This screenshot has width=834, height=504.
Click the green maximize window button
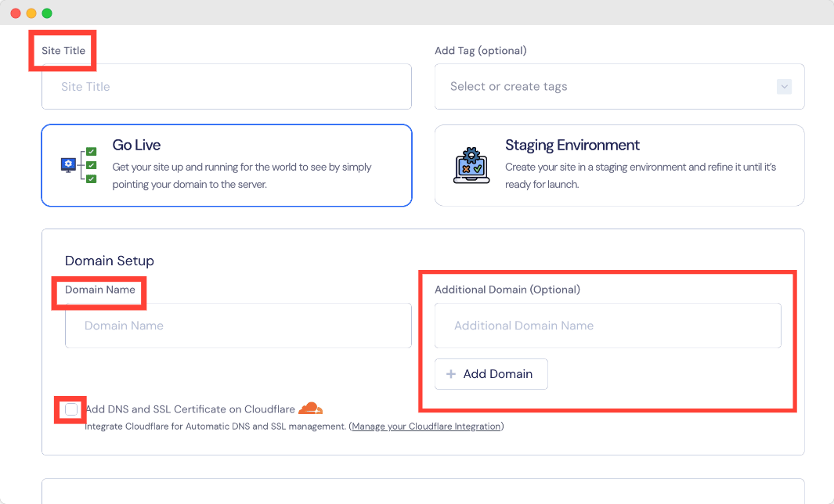[47, 13]
